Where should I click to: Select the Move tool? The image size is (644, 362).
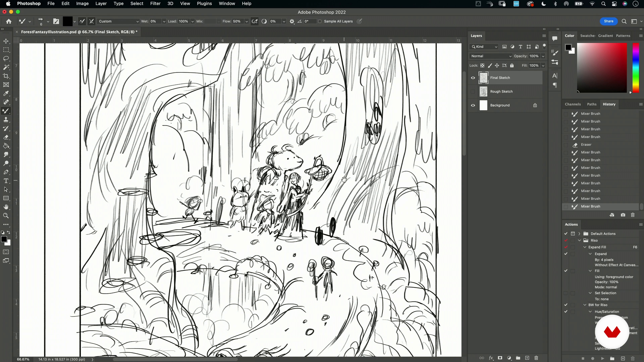tap(6, 41)
